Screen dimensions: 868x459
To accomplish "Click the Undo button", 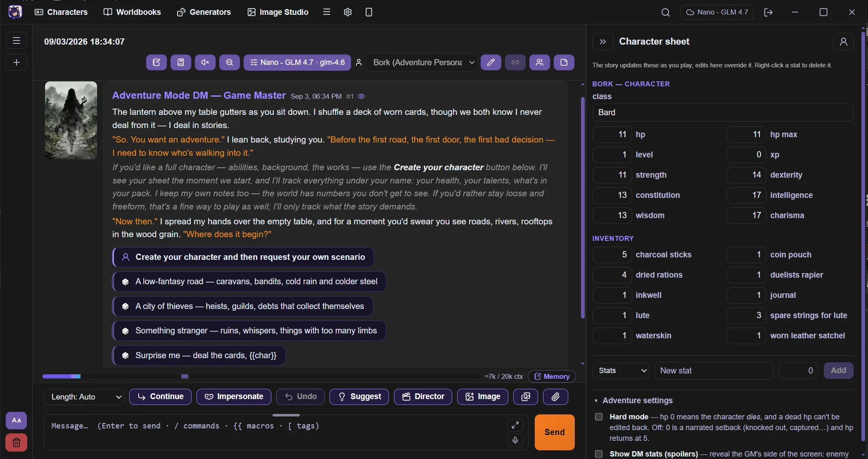I will click(300, 397).
